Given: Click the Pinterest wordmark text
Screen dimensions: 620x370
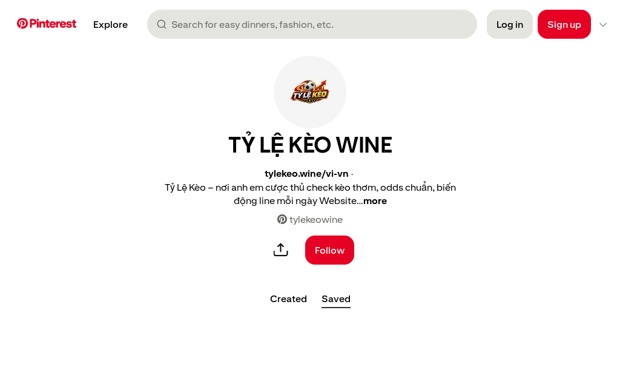Looking at the screenshot, I should [x=53, y=24].
